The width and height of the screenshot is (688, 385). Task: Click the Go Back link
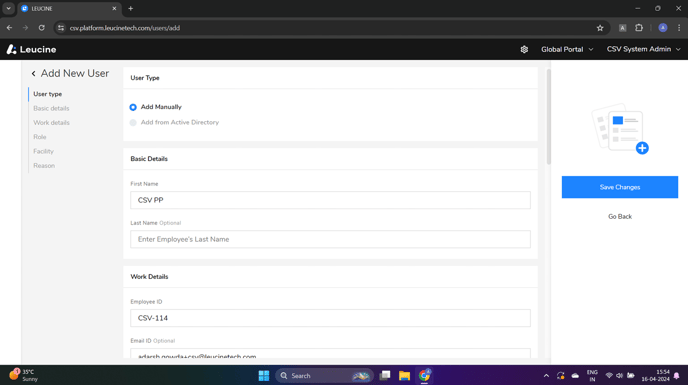tap(620, 216)
